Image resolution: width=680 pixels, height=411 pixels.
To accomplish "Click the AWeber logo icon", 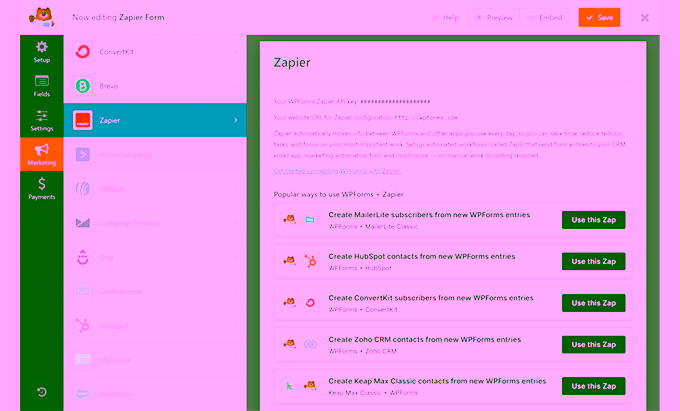I will coord(82,189).
